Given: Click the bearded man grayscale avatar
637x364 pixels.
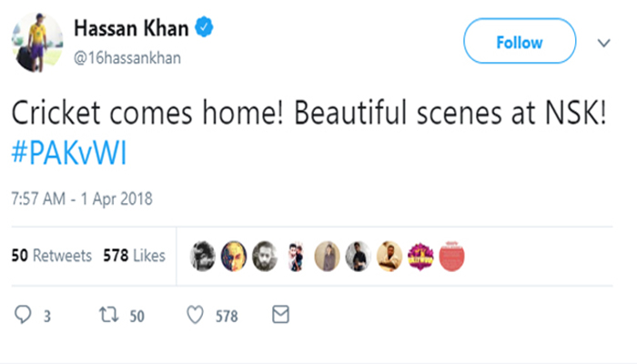Looking at the screenshot, I should [x=264, y=257].
